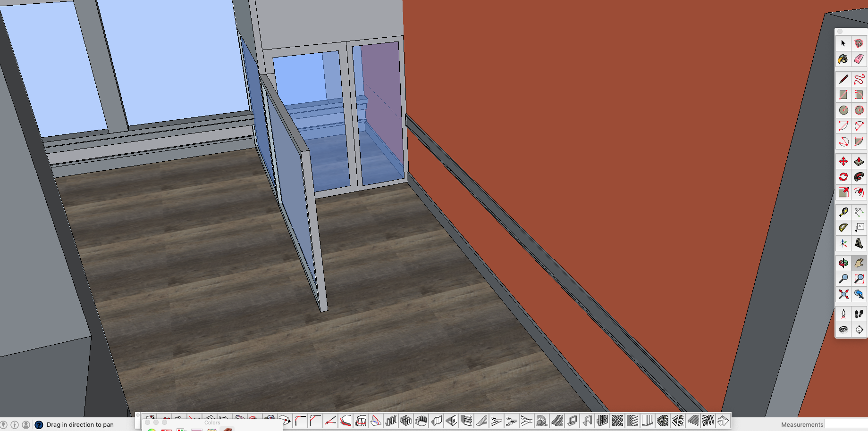
Task: Click the info icon in status bar
Action: pos(15,424)
